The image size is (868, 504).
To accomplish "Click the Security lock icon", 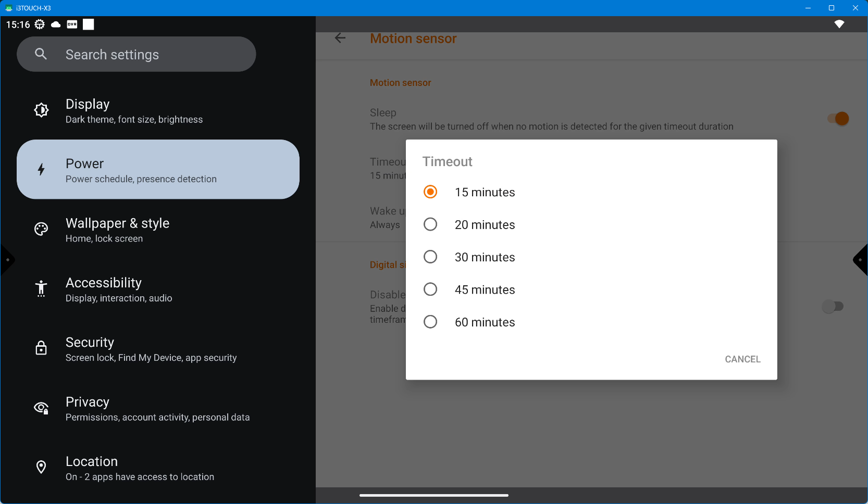I will click(41, 348).
